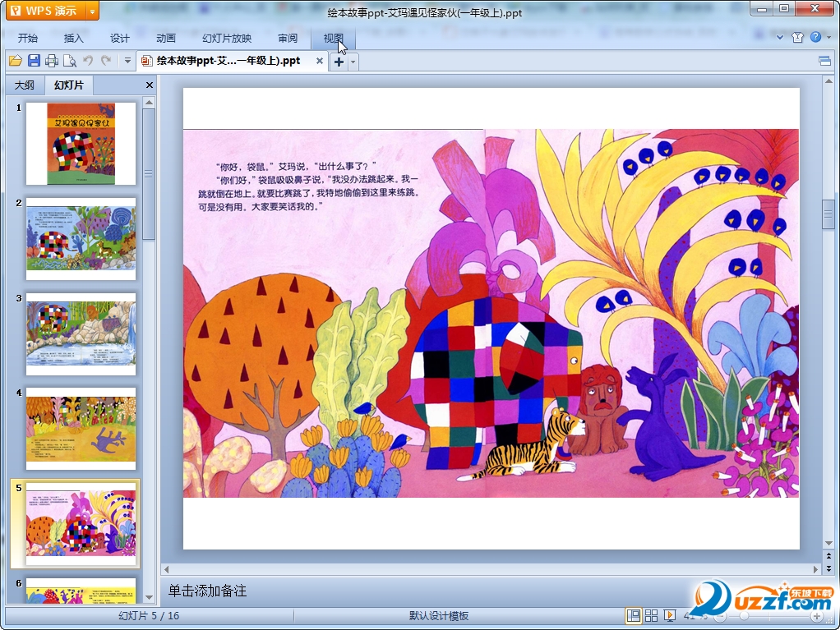Screen dimensions: 840x630
Task: Add a new document tab with plus
Action: [339, 62]
